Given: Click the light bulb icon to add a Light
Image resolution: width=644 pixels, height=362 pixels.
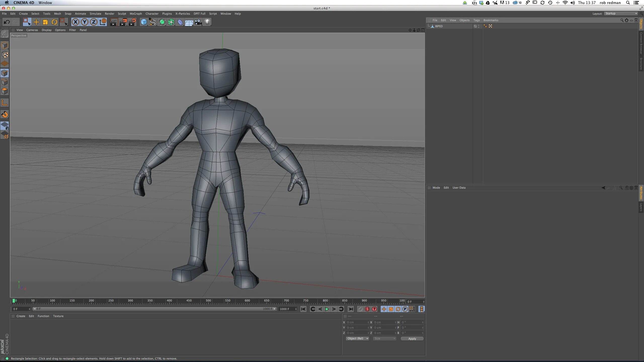Looking at the screenshot, I should click(207, 22).
